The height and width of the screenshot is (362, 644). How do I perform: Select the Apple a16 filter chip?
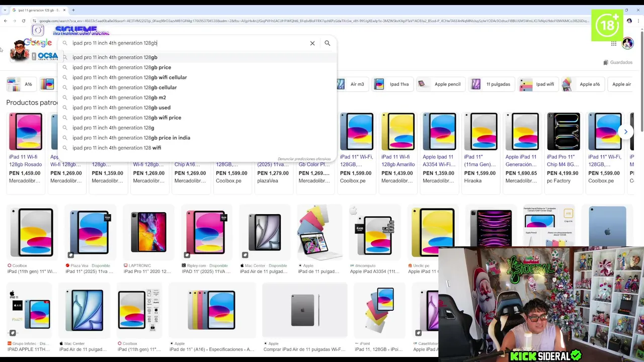click(583, 84)
